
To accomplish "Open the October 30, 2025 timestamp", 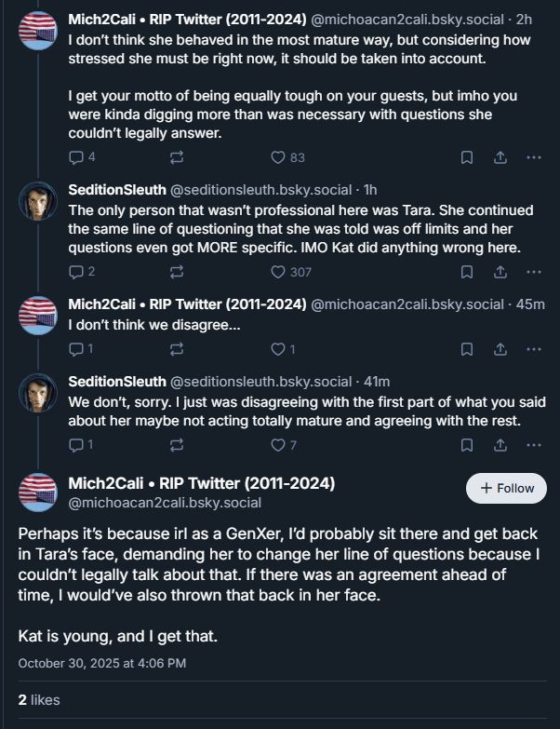I will (x=102, y=663).
